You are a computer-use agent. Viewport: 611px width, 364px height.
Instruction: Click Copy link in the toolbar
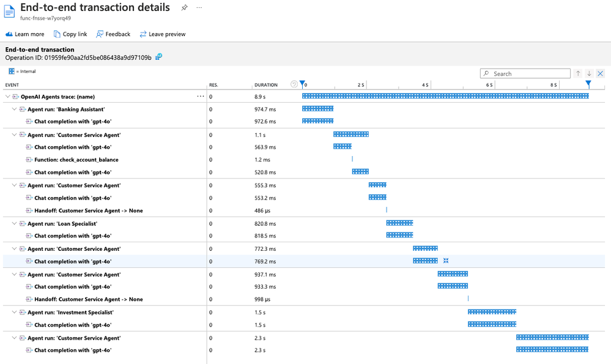pyautogui.click(x=70, y=34)
